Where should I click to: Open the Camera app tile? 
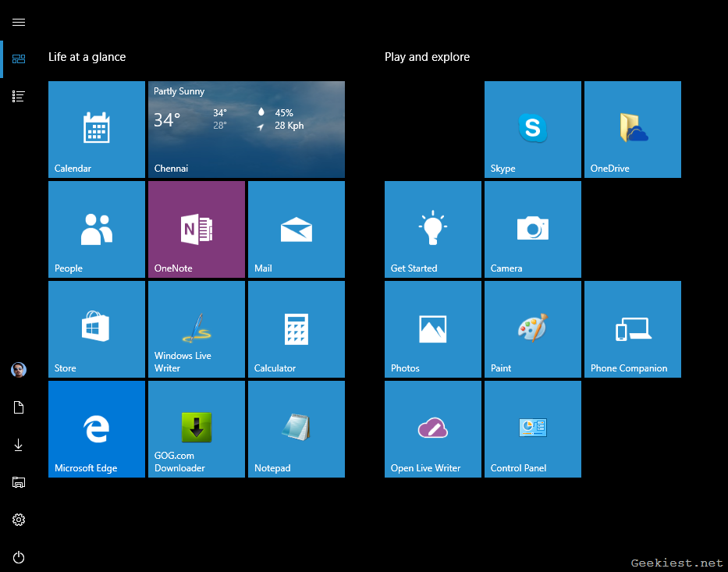point(533,229)
